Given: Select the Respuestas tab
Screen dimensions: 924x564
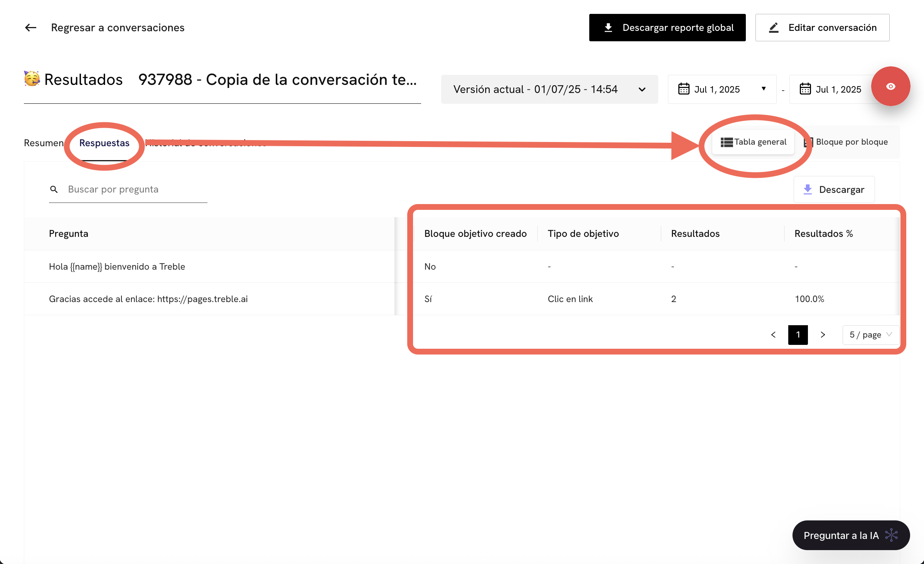Looking at the screenshot, I should click(104, 143).
